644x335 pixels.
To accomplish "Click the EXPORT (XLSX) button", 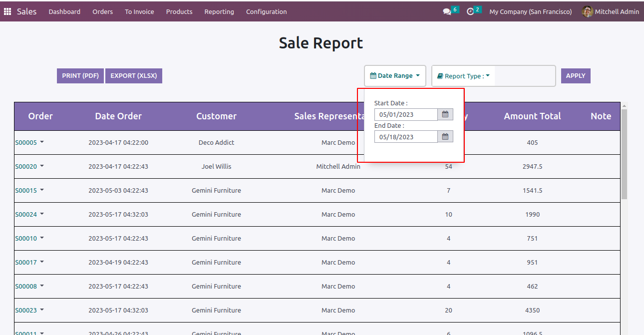I will (133, 76).
